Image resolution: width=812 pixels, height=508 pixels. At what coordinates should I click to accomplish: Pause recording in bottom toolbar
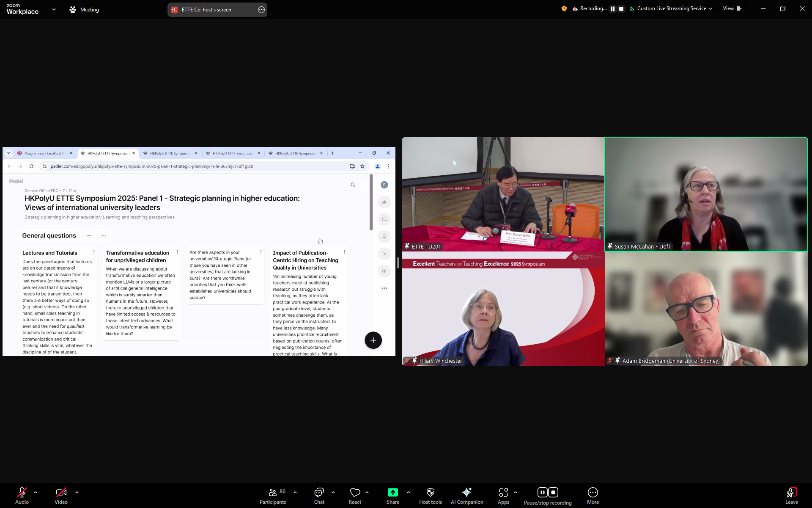[542, 492]
